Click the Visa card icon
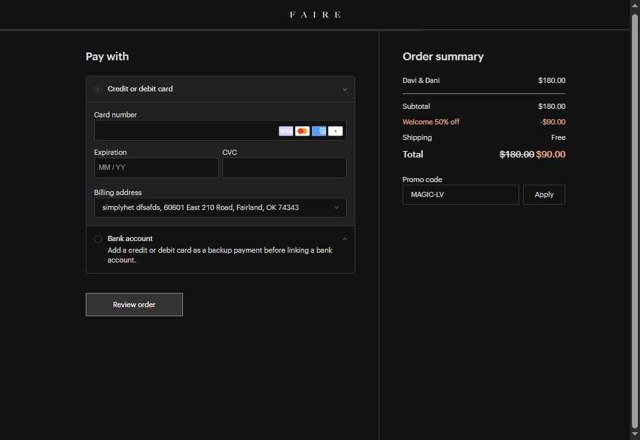The image size is (640, 440). click(286, 131)
